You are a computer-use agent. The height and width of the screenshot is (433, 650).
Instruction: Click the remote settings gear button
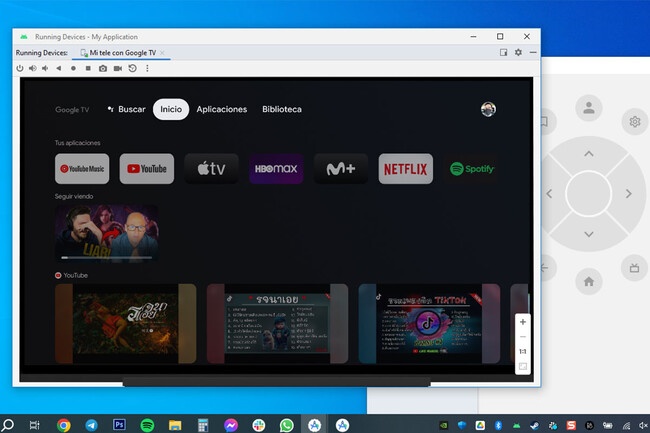click(x=635, y=122)
